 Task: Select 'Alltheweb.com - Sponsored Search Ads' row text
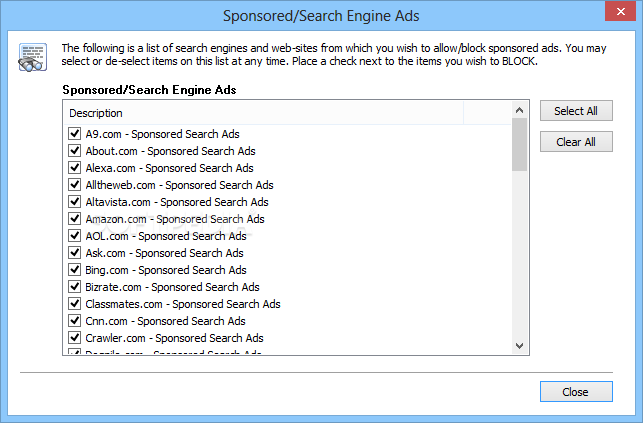[x=179, y=185]
